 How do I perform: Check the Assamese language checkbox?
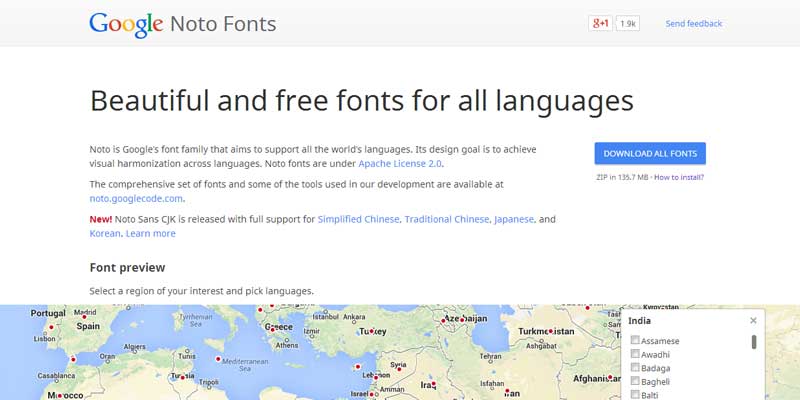pos(635,341)
